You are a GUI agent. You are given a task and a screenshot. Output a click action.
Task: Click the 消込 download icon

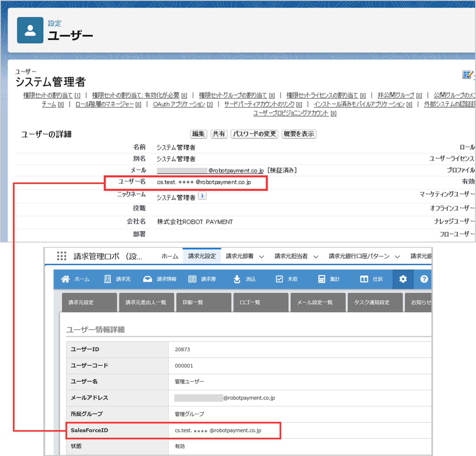237,279
